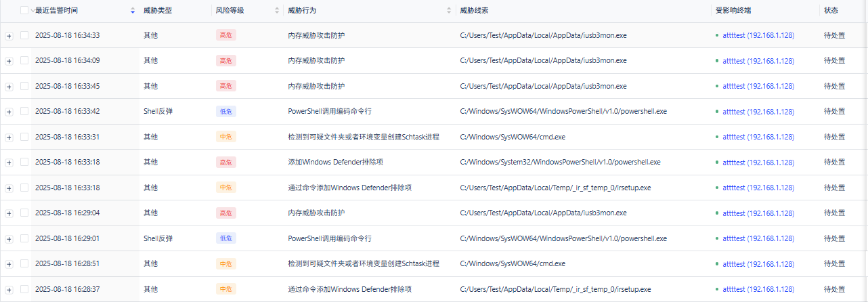Expand the 16:34:33 alert row details

point(9,36)
